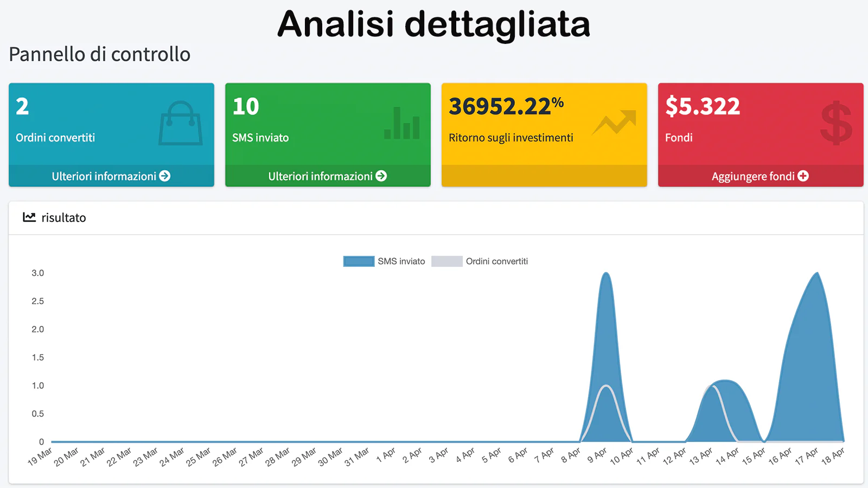Viewport: 868px width, 488px height.
Task: Click the Fondi label
Action: click(679, 138)
